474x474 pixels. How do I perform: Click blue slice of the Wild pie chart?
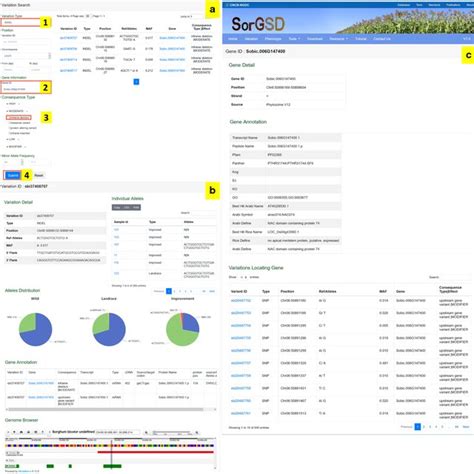pos(39,332)
